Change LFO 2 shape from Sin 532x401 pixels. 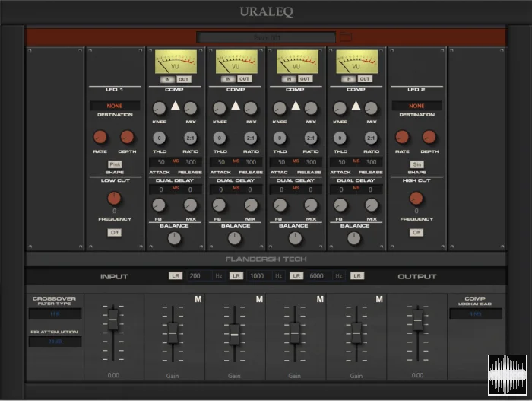417,164
